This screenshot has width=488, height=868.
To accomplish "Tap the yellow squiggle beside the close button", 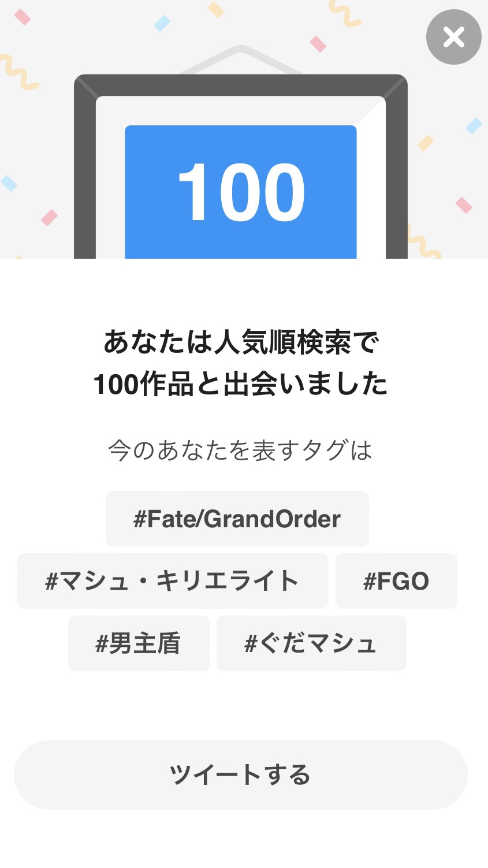I will click(345, 14).
